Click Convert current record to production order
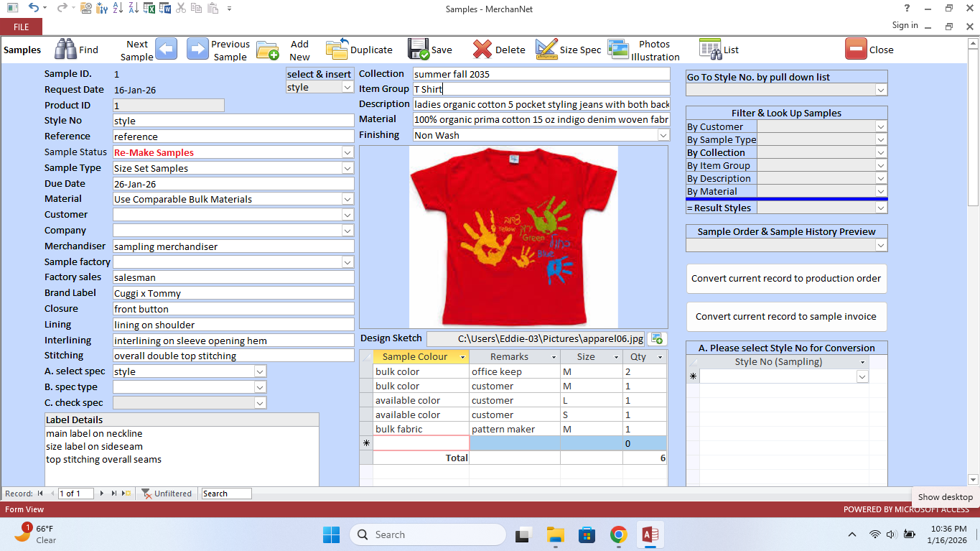Screen dimensions: 980x551 pos(786,278)
